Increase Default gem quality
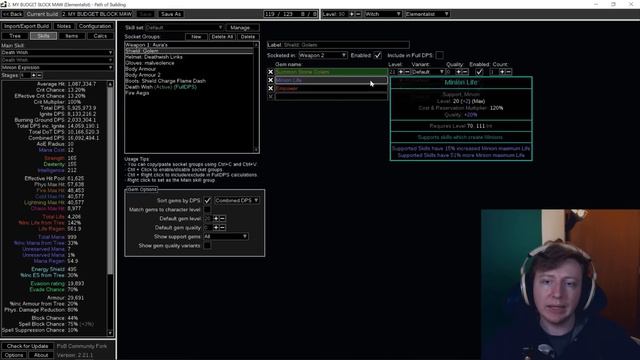The height and width of the screenshot is (360, 640). coord(216,228)
